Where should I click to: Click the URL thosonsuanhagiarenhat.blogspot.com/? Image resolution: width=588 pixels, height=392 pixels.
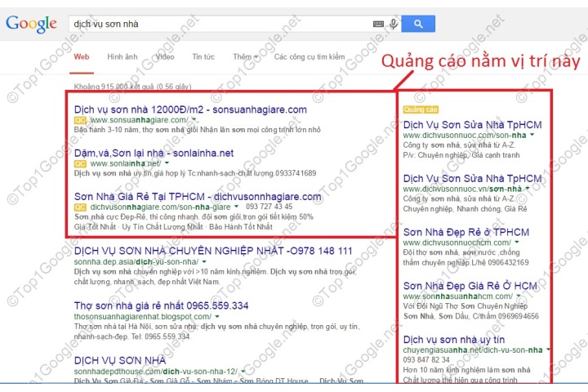pos(142,317)
